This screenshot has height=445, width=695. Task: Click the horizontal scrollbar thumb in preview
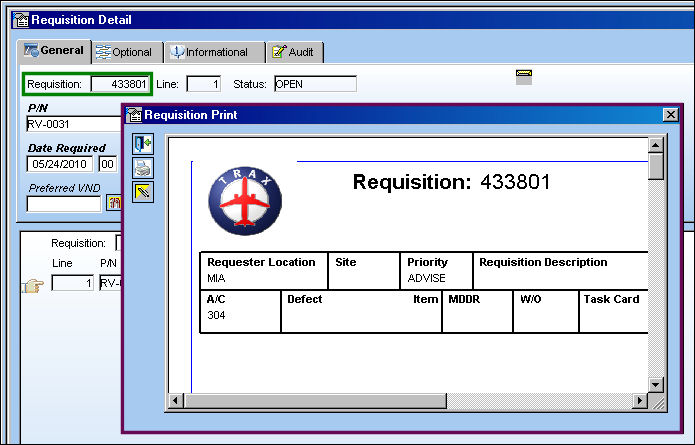[x=315, y=401]
